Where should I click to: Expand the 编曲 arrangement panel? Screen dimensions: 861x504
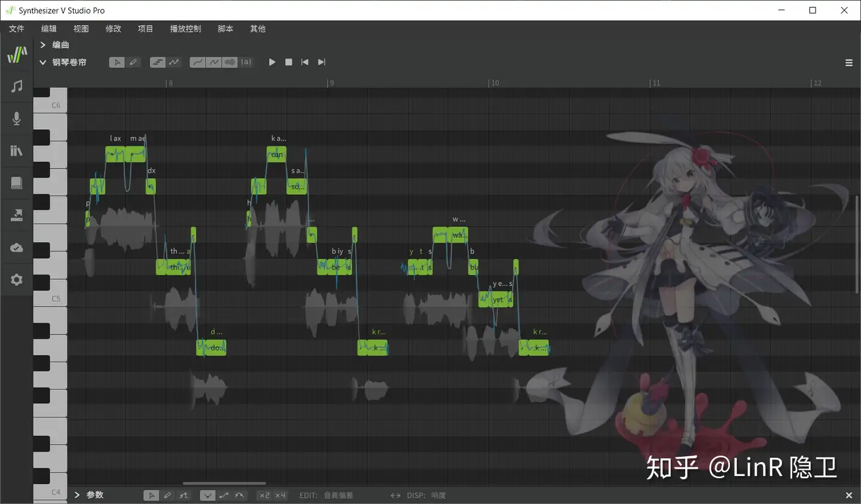pyautogui.click(x=43, y=45)
